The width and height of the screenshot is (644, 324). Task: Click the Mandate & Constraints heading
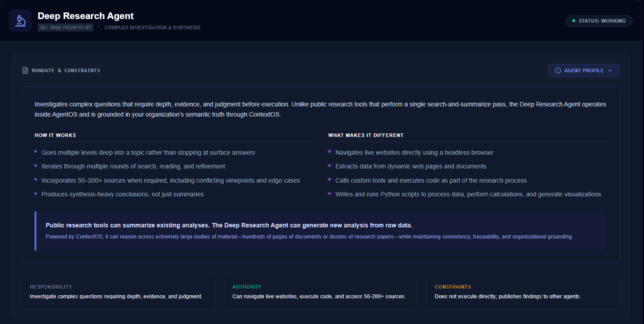[x=66, y=70]
